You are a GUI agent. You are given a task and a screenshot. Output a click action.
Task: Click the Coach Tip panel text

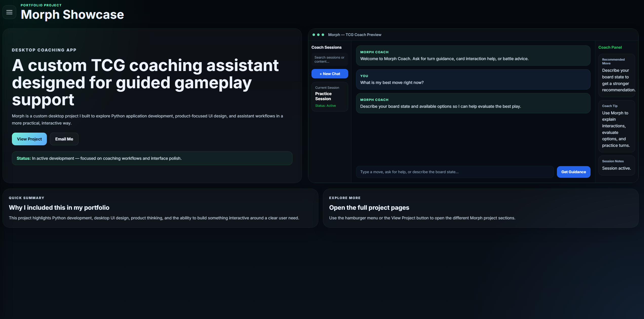(x=616, y=126)
